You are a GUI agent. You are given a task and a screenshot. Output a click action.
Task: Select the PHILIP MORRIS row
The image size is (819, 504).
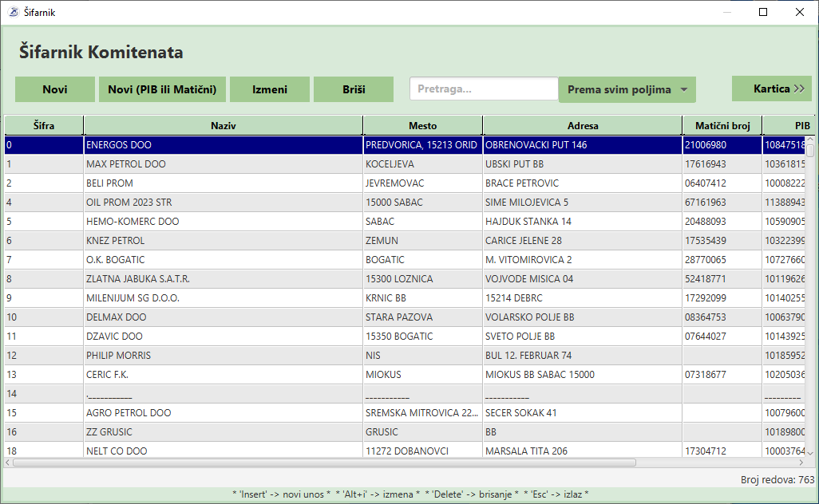(224, 356)
